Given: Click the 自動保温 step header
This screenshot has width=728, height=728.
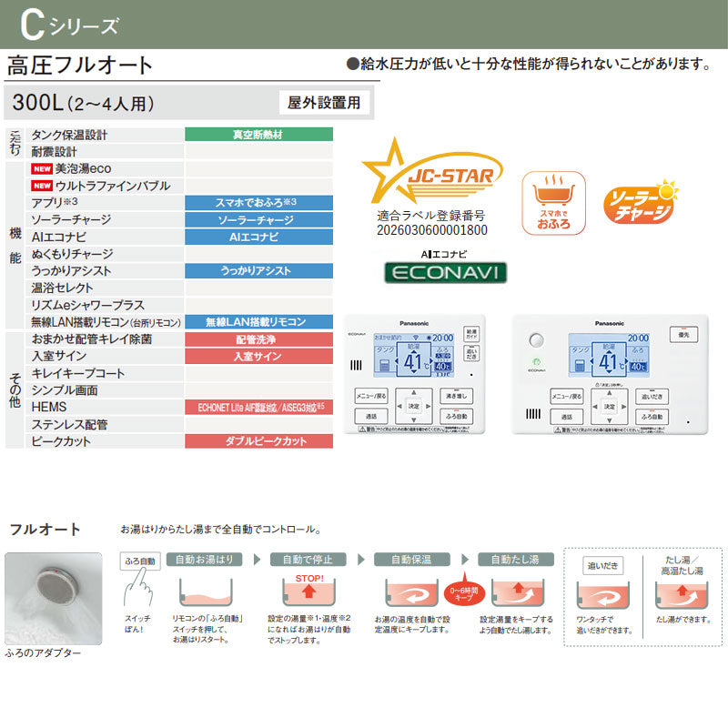Looking at the screenshot, I should tap(412, 560).
